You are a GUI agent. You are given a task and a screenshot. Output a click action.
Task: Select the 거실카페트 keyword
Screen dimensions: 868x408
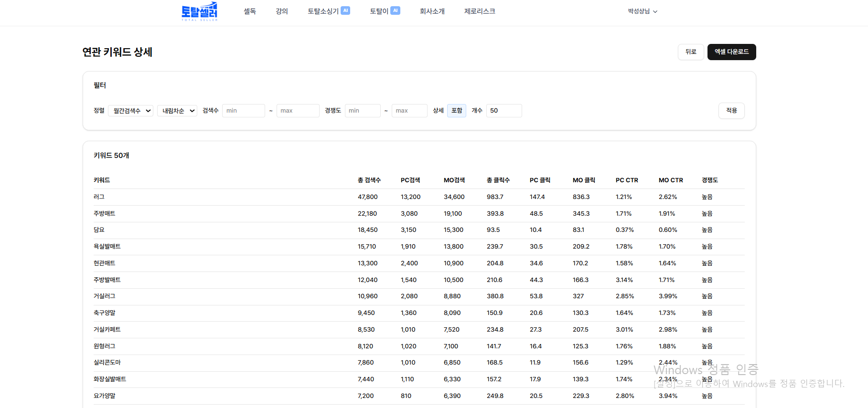107,330
